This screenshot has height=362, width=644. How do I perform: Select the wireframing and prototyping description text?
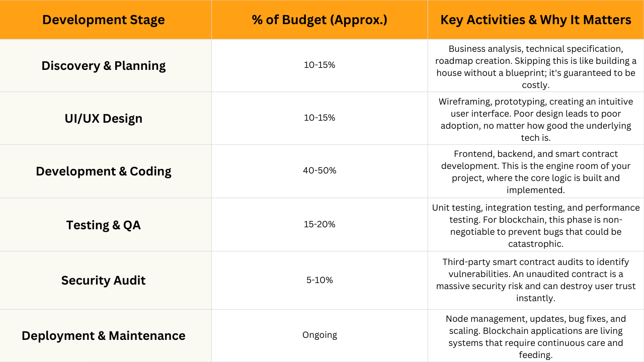click(x=536, y=120)
